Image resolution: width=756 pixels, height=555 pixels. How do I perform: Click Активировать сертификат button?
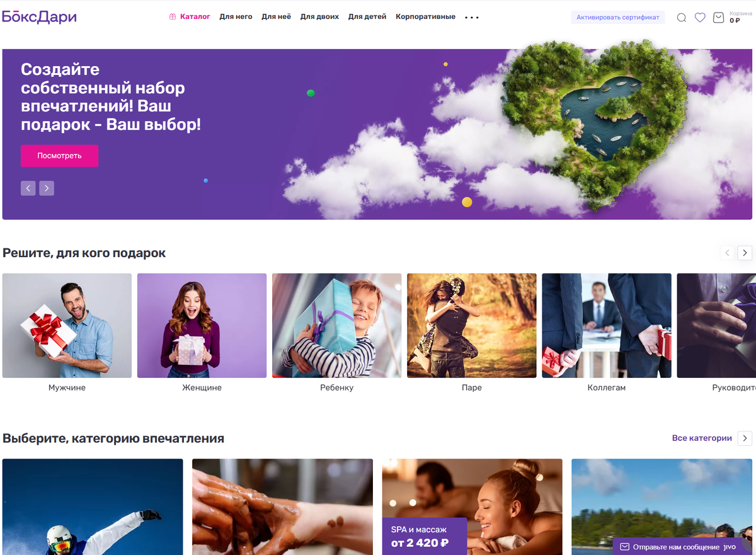(x=618, y=18)
